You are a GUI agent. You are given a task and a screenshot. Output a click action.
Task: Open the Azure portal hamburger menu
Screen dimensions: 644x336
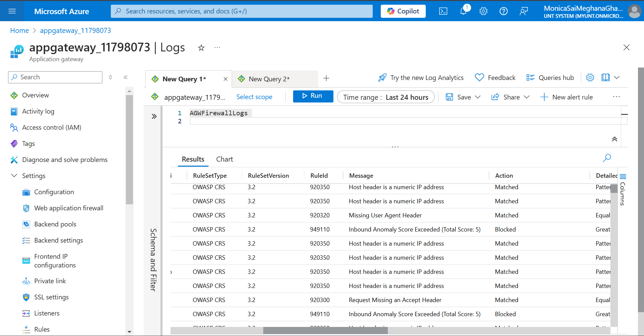12,11
